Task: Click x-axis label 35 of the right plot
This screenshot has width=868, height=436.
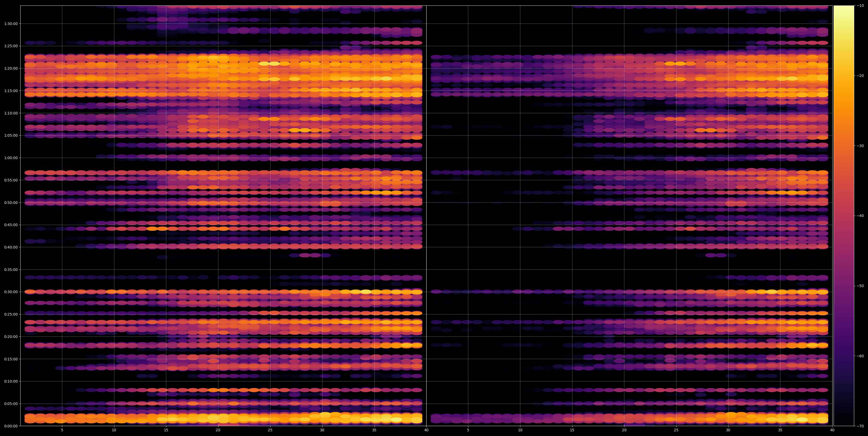Action: [x=780, y=430]
